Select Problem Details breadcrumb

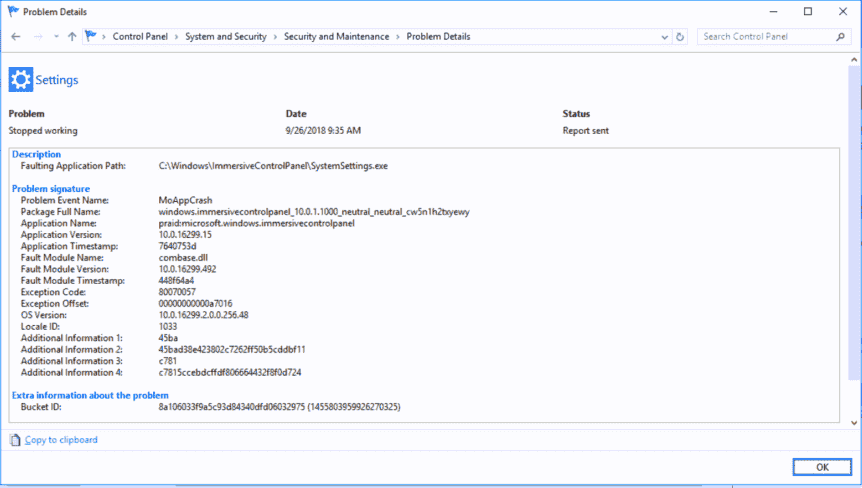(438, 37)
